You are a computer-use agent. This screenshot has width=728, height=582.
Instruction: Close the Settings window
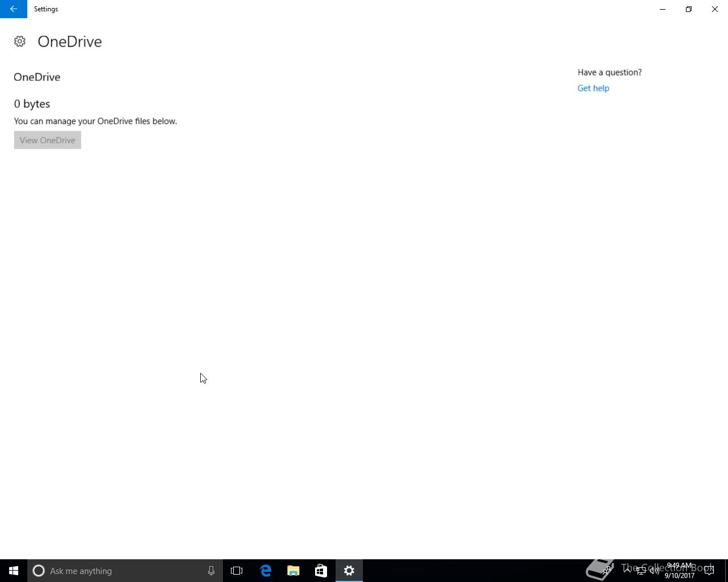click(715, 9)
